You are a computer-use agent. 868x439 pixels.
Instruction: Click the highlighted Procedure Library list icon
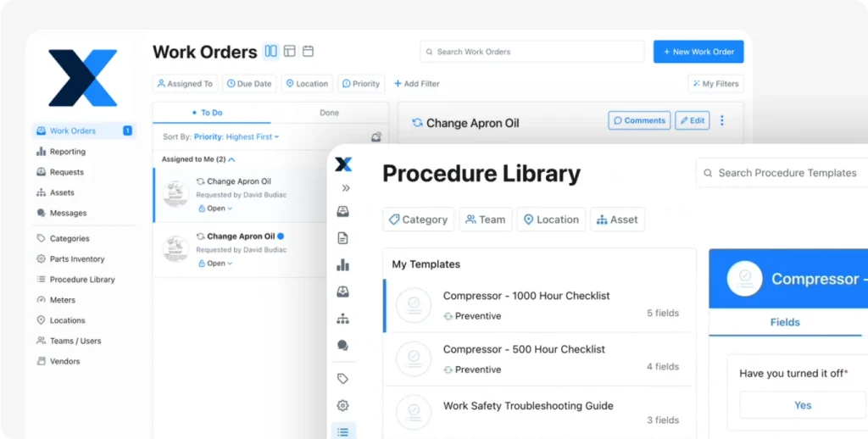click(343, 431)
